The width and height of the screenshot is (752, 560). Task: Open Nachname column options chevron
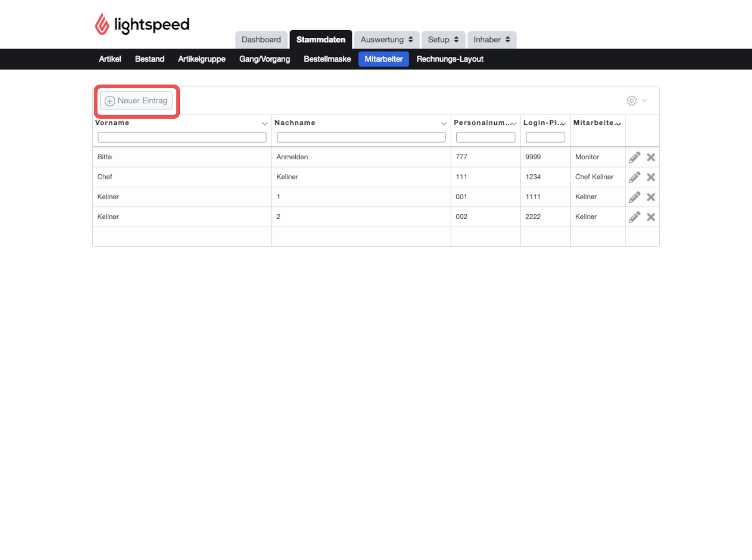click(444, 123)
